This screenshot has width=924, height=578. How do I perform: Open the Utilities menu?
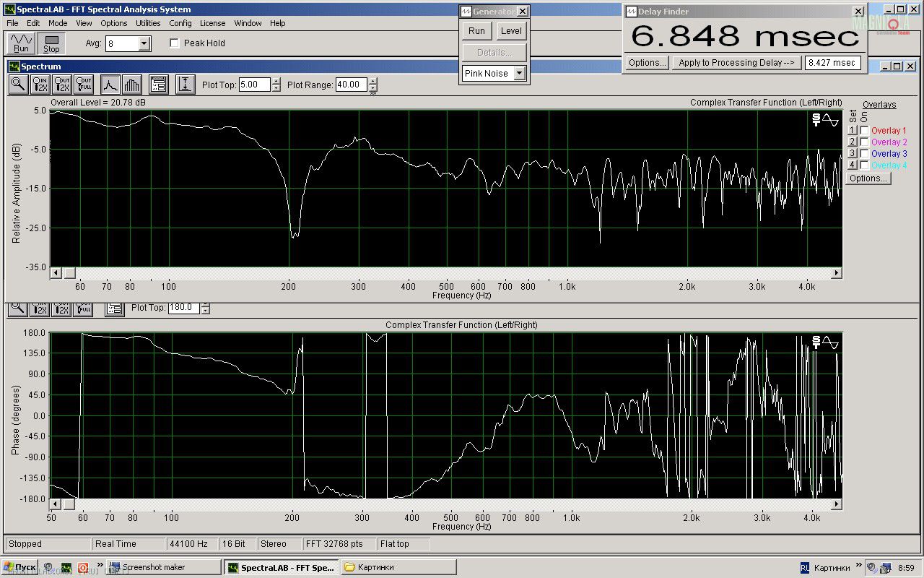coord(148,23)
